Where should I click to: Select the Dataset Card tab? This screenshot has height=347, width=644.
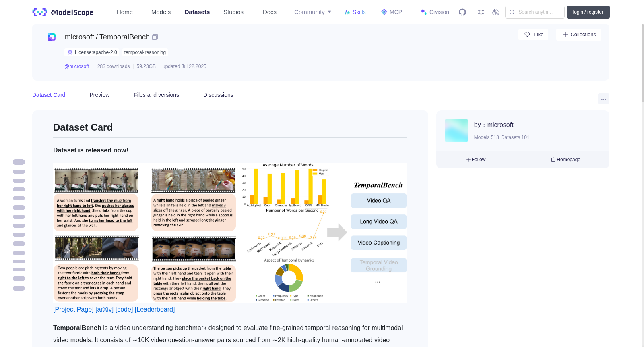click(49, 95)
